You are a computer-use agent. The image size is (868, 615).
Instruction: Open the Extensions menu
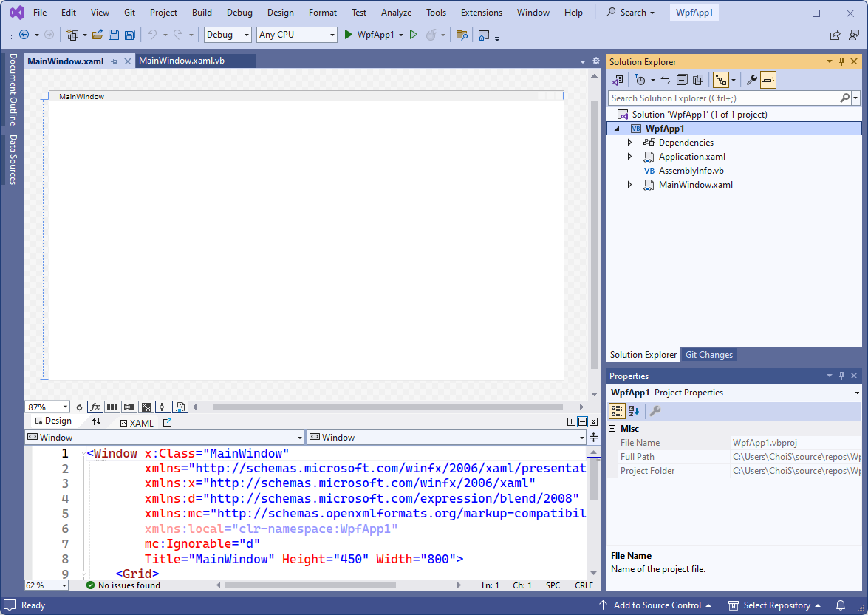(x=482, y=12)
